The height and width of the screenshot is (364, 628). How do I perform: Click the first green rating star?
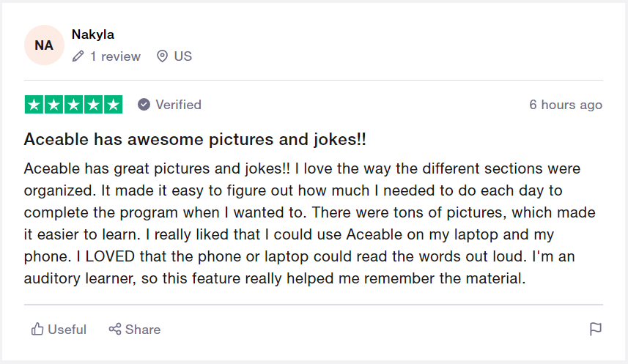[34, 105]
